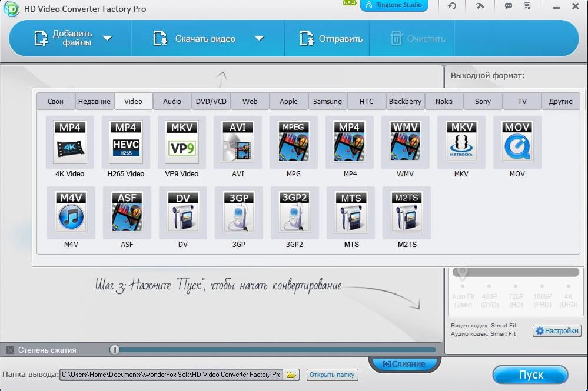Open the Другие tab

pyautogui.click(x=560, y=102)
